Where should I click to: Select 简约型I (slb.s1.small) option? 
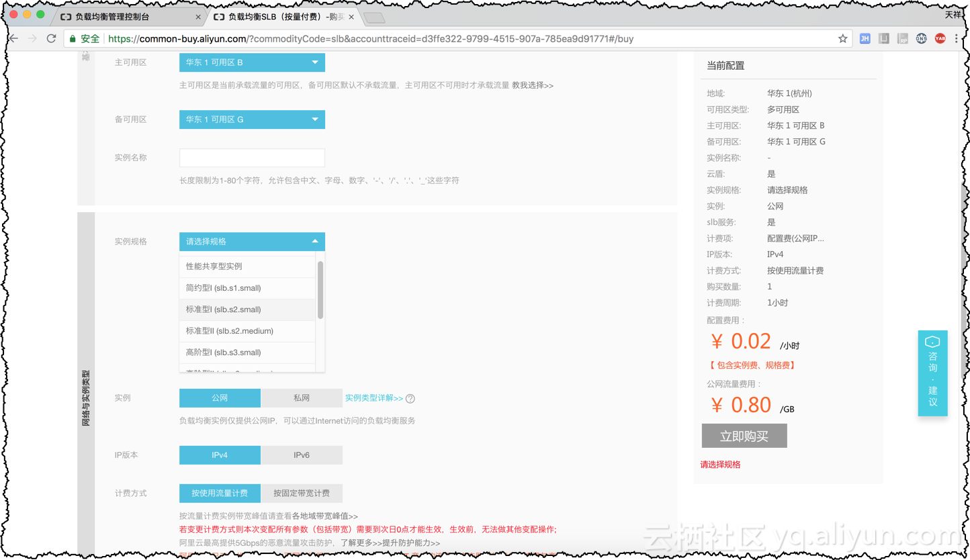click(247, 288)
